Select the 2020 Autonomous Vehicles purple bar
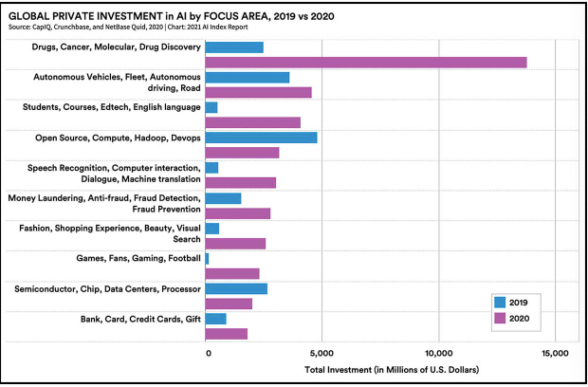 tap(258, 92)
